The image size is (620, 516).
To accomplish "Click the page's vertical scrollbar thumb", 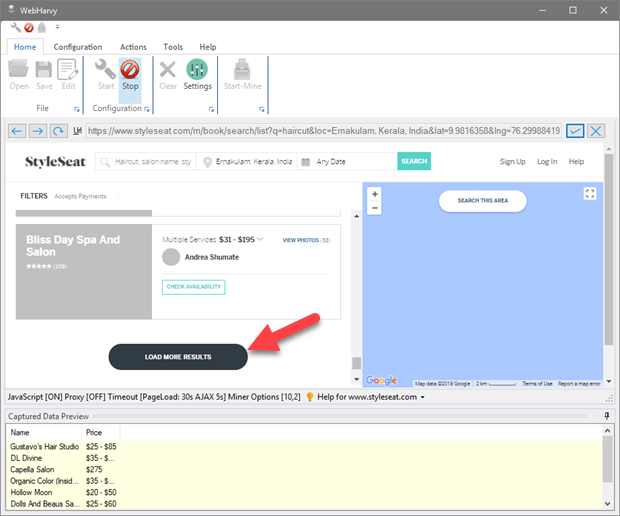I will point(355,363).
